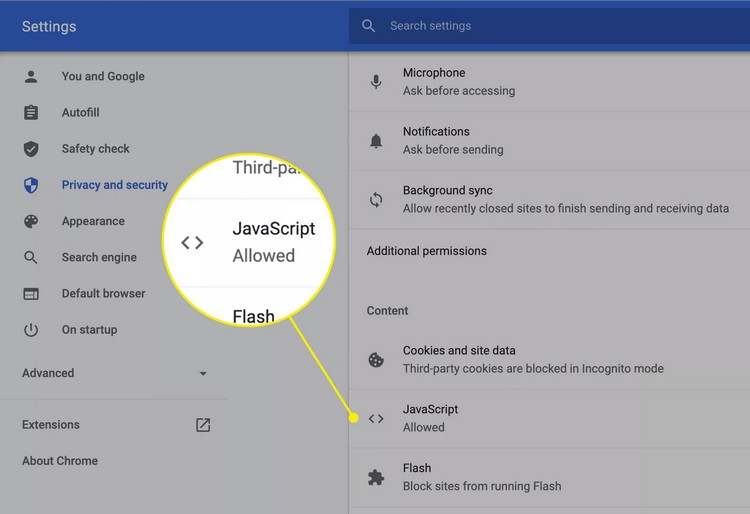Open the Appearance section

point(93,221)
